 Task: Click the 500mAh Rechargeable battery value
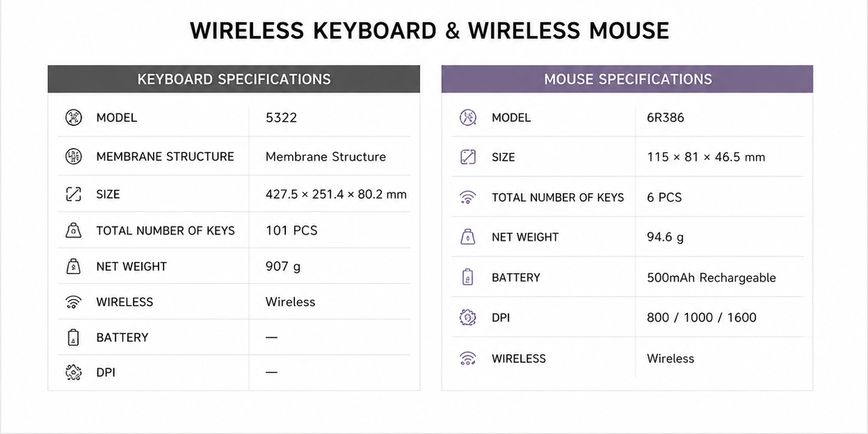point(712,278)
